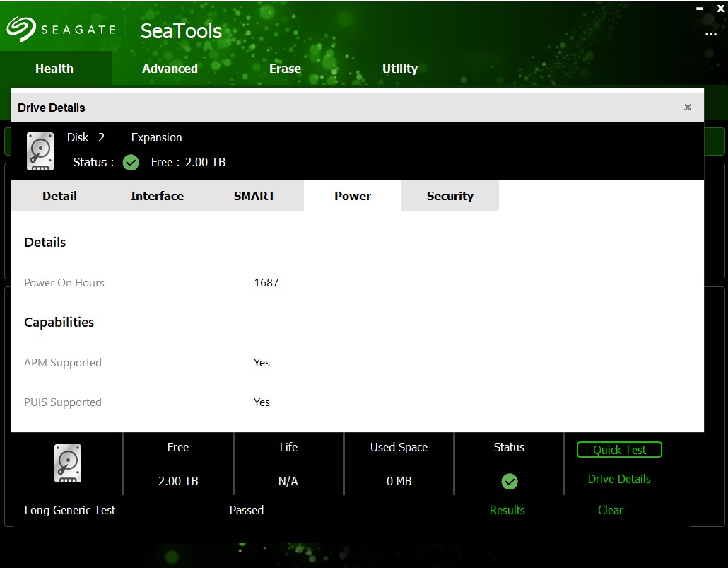Click the green Status checkmark in the drive row

click(x=509, y=482)
